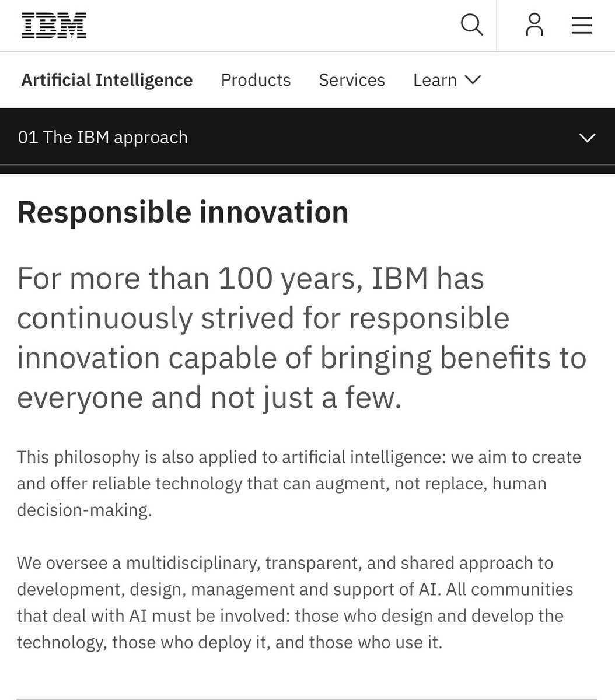Open the search magnifier icon
The image size is (615, 700).
click(x=471, y=25)
